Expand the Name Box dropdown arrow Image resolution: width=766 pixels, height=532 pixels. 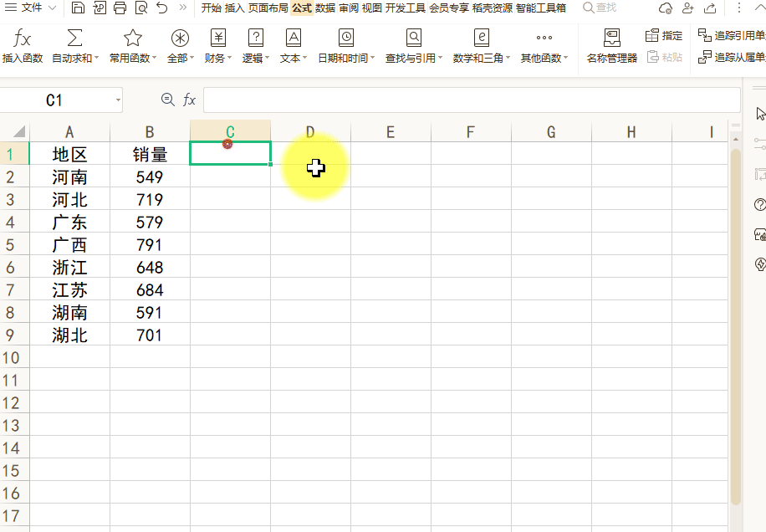(x=118, y=100)
